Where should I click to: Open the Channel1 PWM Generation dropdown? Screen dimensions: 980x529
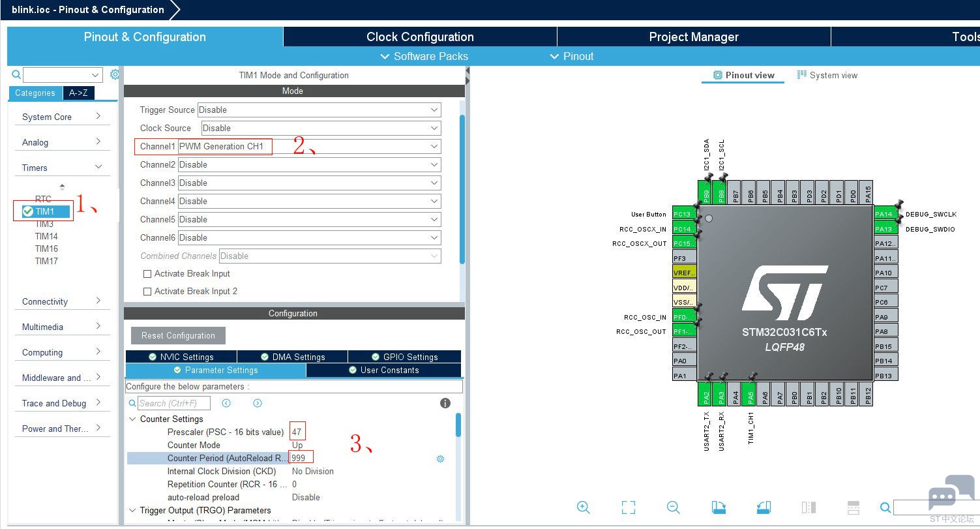[x=309, y=146]
